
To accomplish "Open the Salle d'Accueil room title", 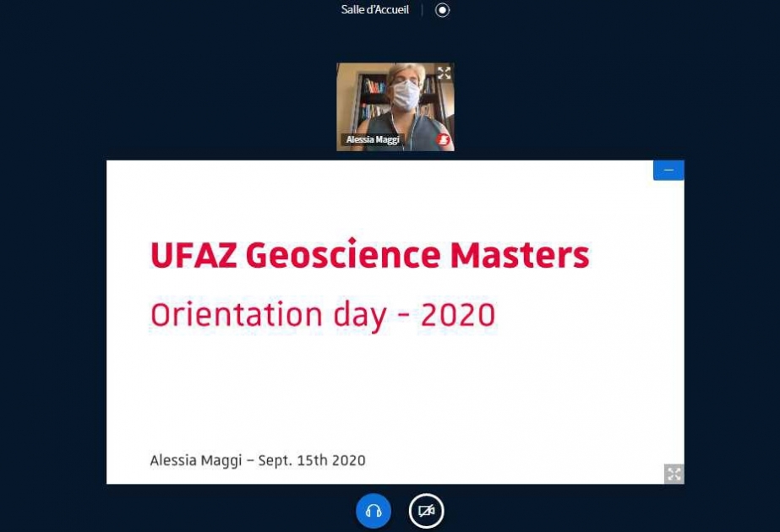I will coord(374,9).
